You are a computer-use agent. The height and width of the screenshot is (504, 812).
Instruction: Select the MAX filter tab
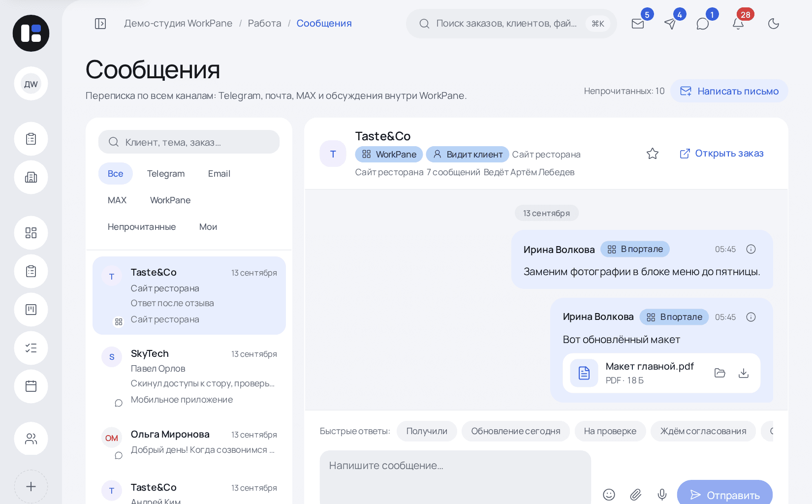coord(117,200)
